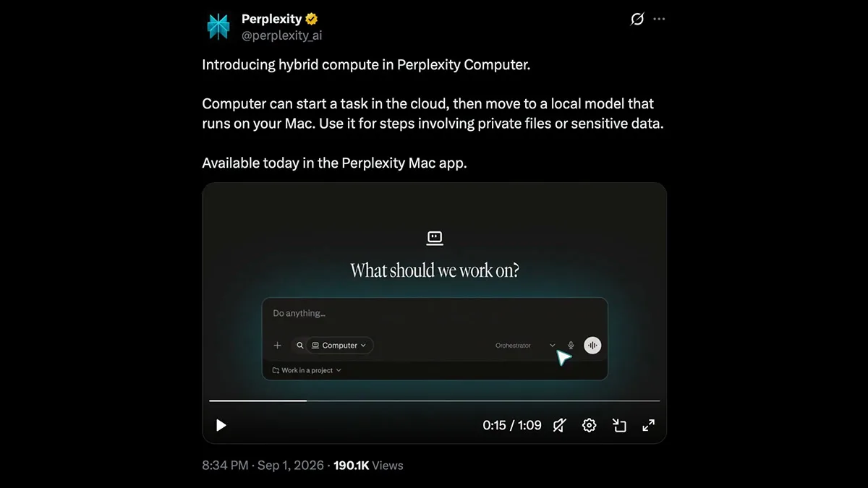The width and height of the screenshot is (868, 488).
Task: Open the post timestamp Sep 1, 2026
Action: 290,466
